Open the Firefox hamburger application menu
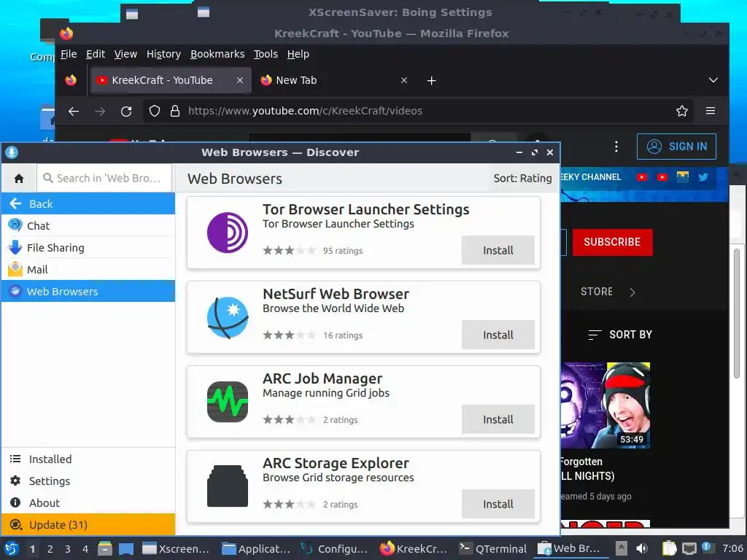Image resolution: width=747 pixels, height=560 pixels. (711, 111)
